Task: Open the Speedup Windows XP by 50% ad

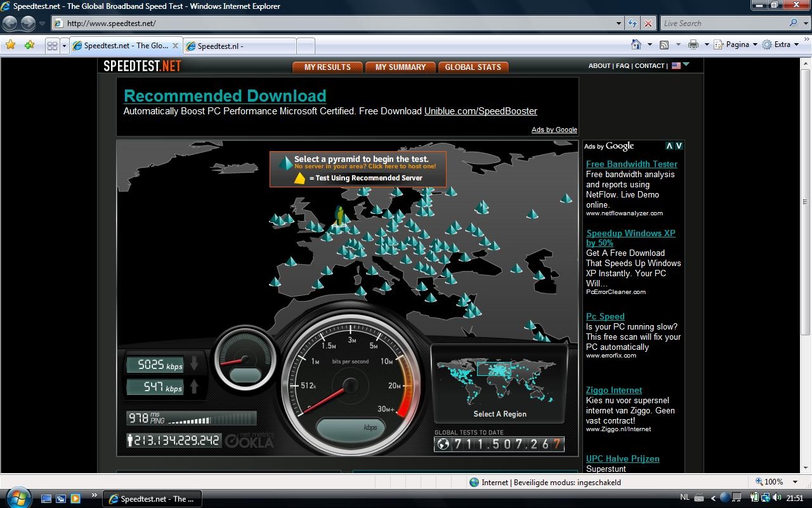Action: [631, 238]
